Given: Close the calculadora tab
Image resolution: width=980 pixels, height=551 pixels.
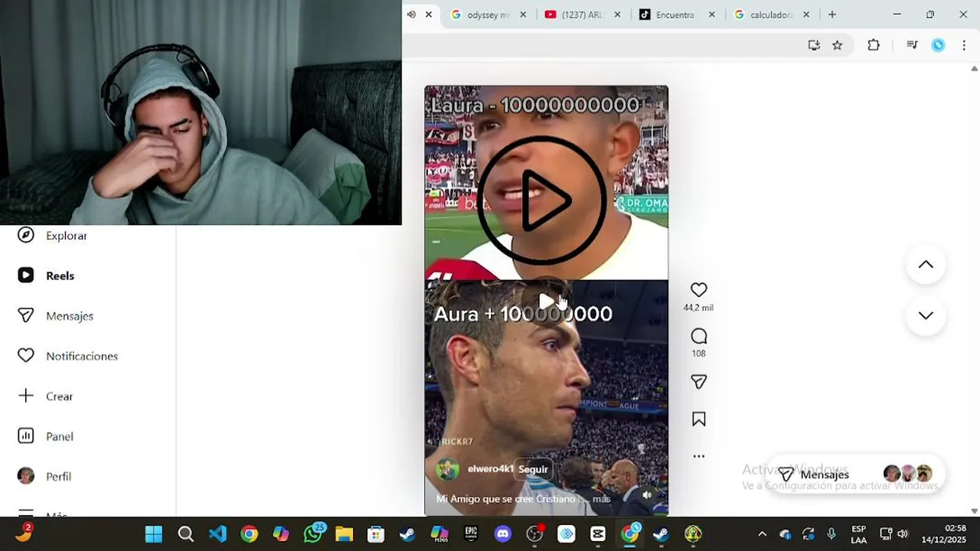Looking at the screenshot, I should (x=805, y=15).
